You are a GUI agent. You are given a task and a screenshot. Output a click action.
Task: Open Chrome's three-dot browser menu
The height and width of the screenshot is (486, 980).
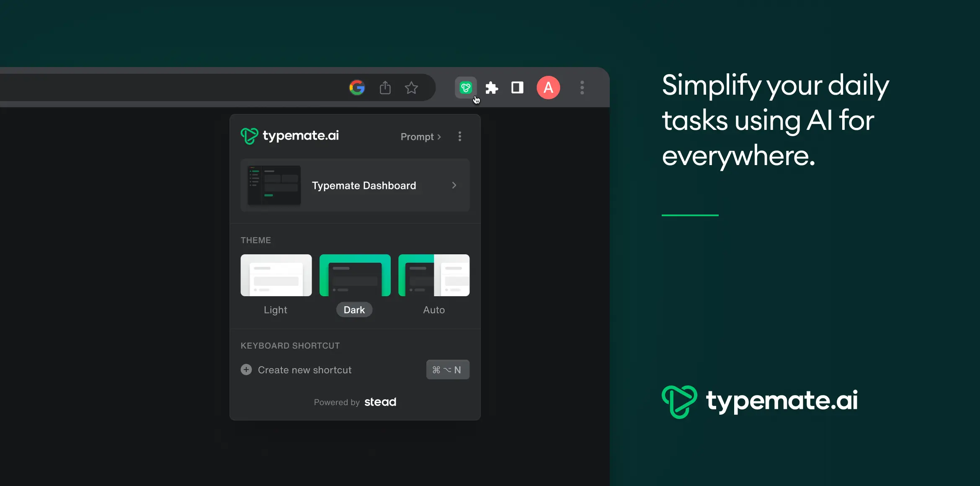tap(582, 88)
